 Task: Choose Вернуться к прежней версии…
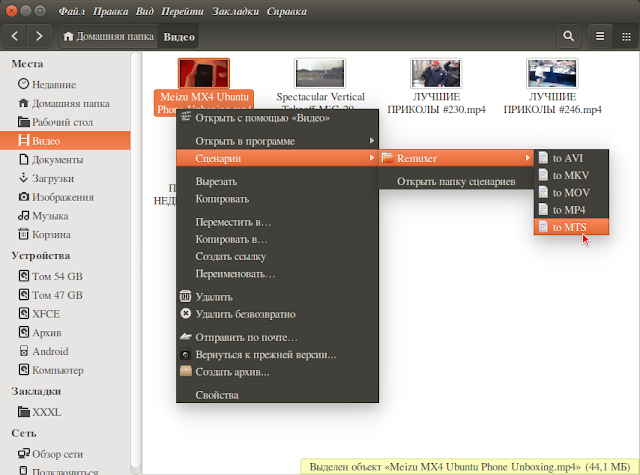click(278, 355)
